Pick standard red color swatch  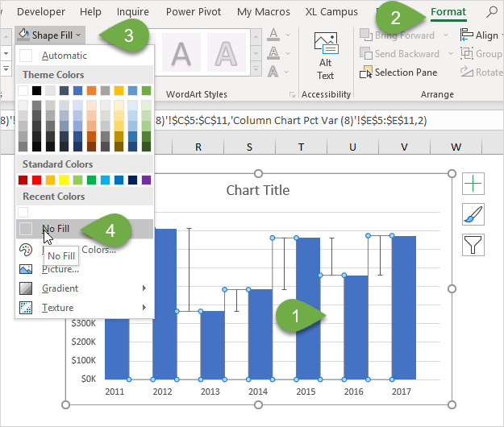click(36, 180)
